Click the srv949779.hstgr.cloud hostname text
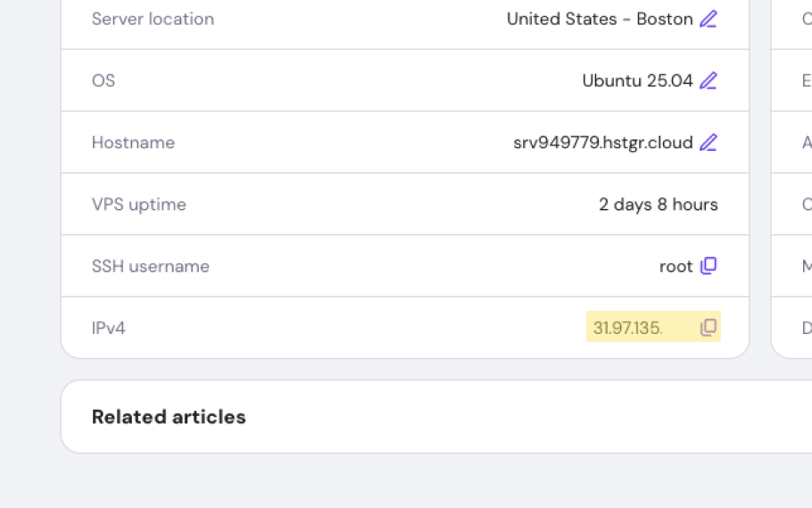Viewport: 812px width, 508px height. [x=602, y=142]
